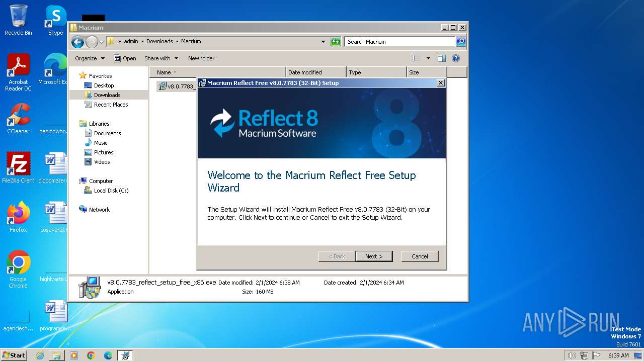Select Downloads in navigation pane
The image size is (644, 362).
pyautogui.click(x=107, y=95)
